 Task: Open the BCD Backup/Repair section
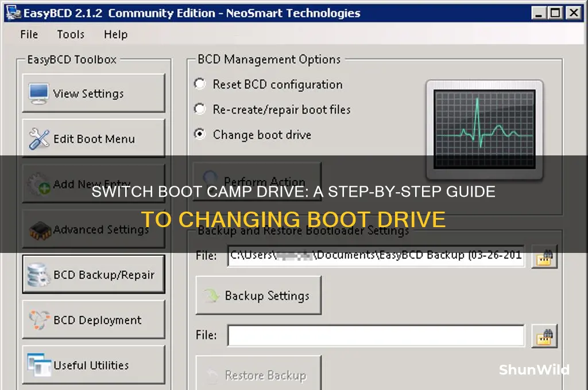(94, 274)
